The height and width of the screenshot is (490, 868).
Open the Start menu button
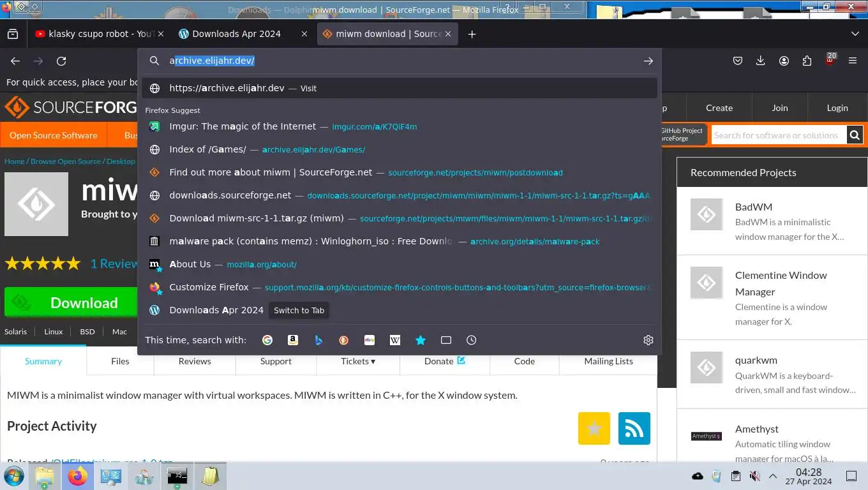13,476
